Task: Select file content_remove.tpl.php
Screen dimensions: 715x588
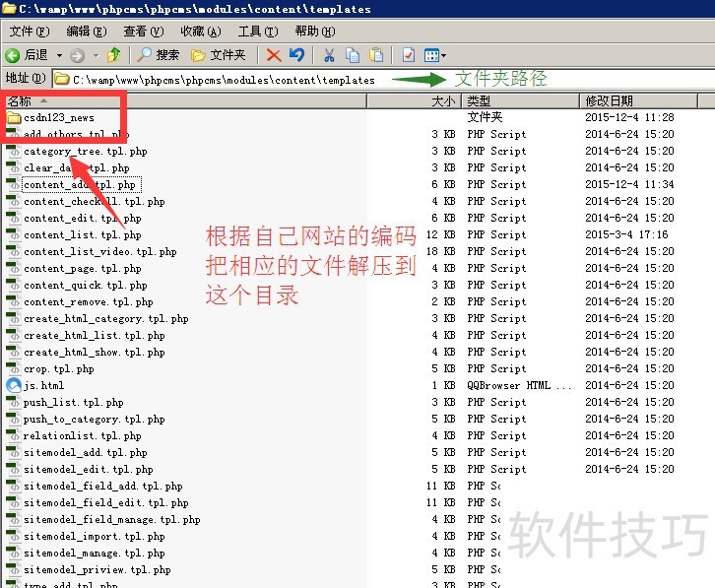Action: pos(89,302)
